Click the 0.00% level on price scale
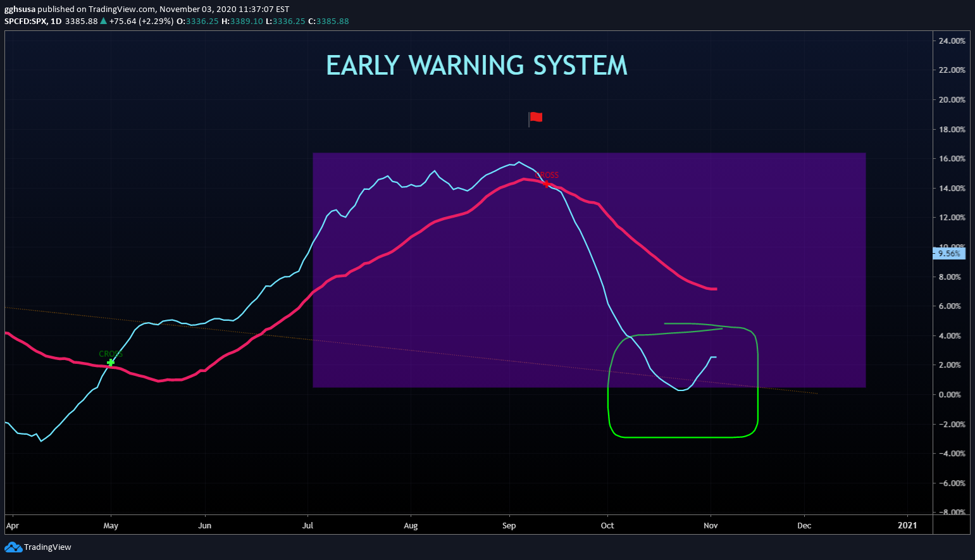975x560 pixels. click(x=952, y=394)
